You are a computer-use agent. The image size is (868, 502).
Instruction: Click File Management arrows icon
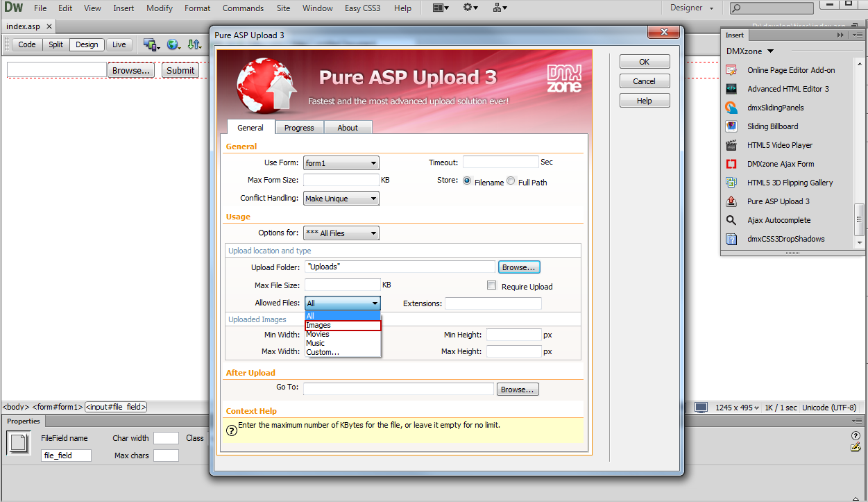[194, 44]
